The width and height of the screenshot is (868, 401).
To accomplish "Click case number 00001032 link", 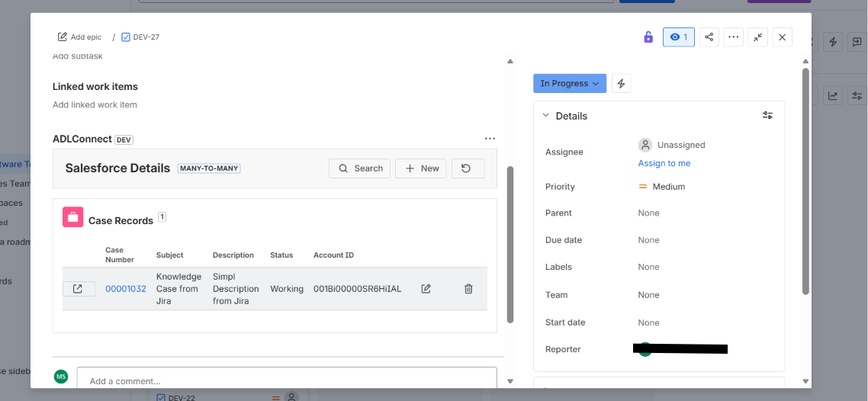I will pyautogui.click(x=126, y=289).
